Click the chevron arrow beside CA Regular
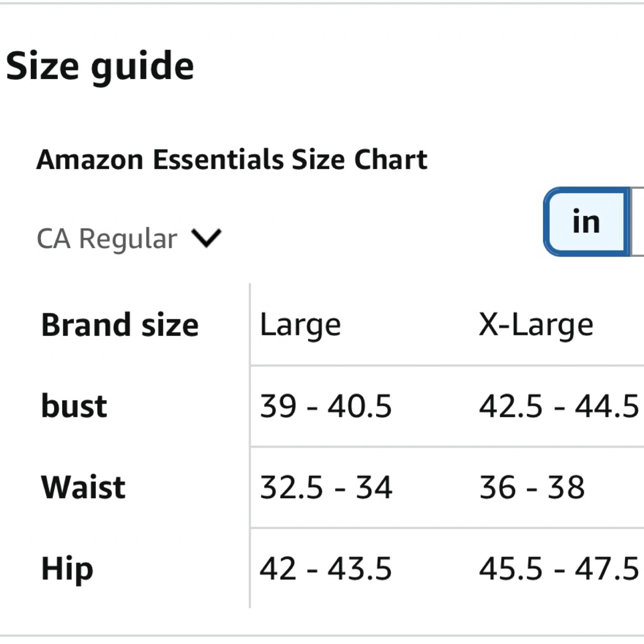This screenshot has width=644, height=644. tap(206, 237)
